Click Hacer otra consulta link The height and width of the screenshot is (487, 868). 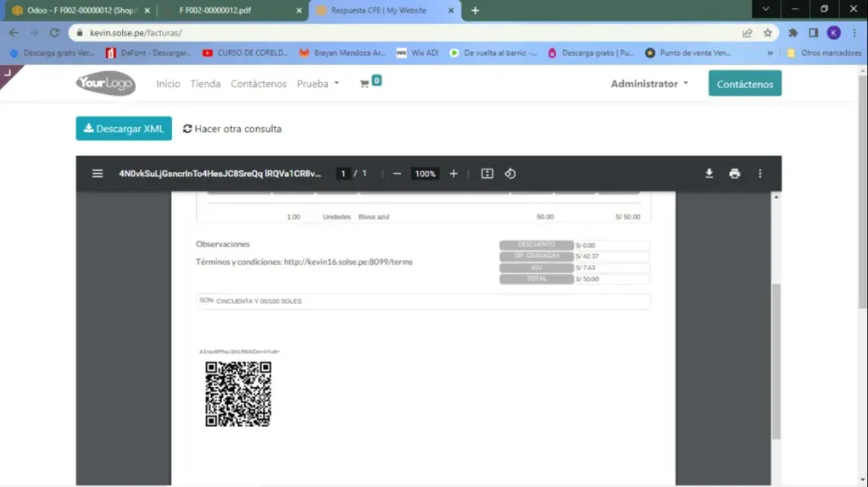pyautogui.click(x=232, y=129)
